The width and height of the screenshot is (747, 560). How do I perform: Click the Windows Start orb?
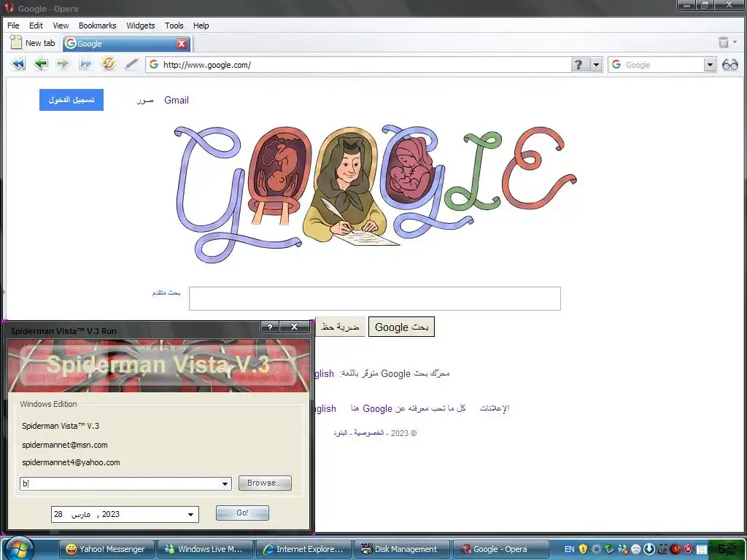[x=19, y=549]
